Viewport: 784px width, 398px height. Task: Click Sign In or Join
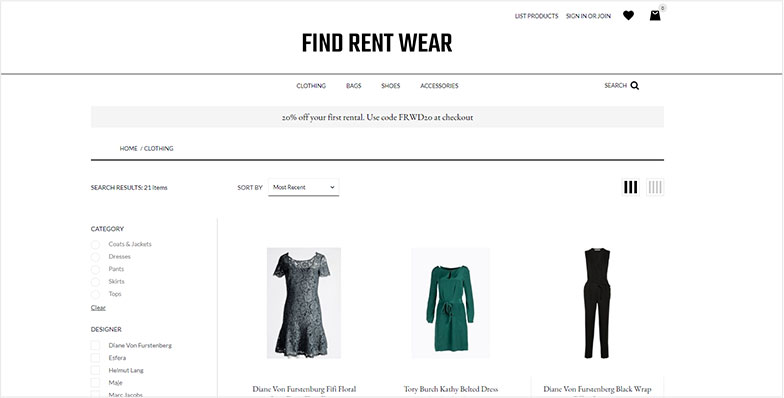tap(588, 16)
